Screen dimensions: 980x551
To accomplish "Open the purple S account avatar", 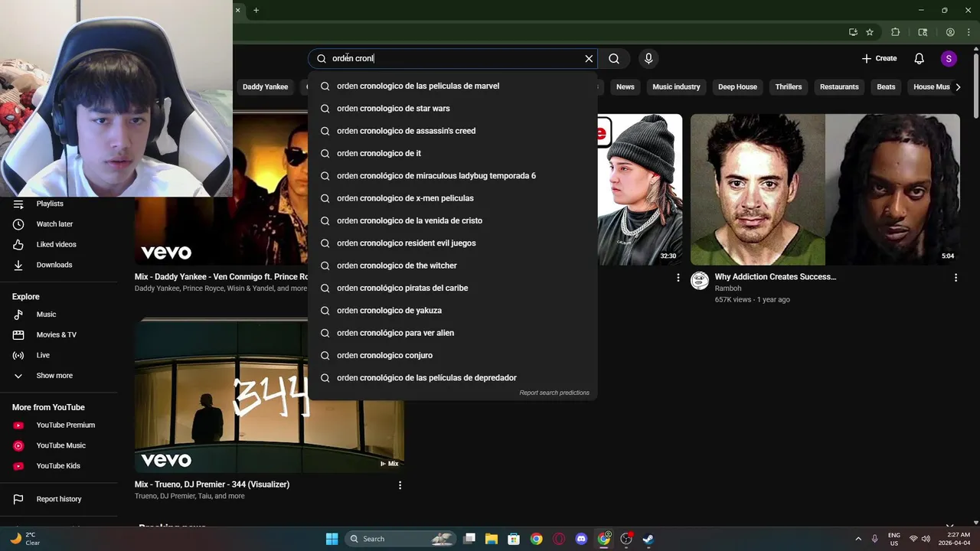I will [x=949, y=58].
